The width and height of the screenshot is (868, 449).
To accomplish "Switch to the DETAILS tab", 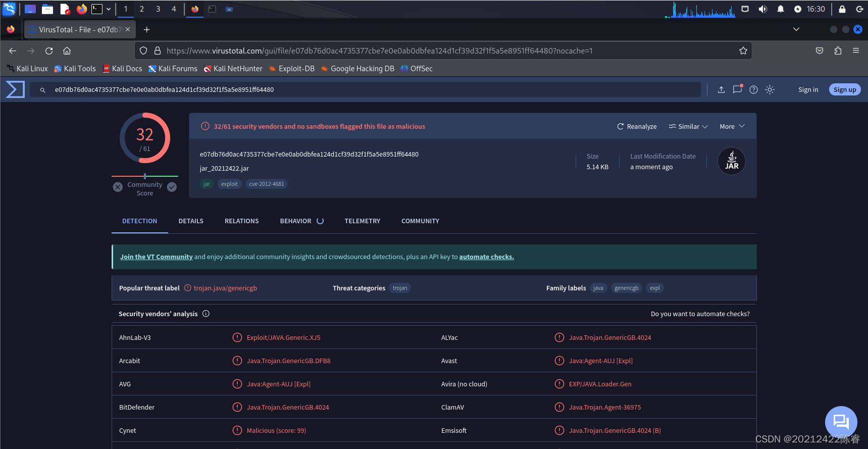I will (x=191, y=221).
